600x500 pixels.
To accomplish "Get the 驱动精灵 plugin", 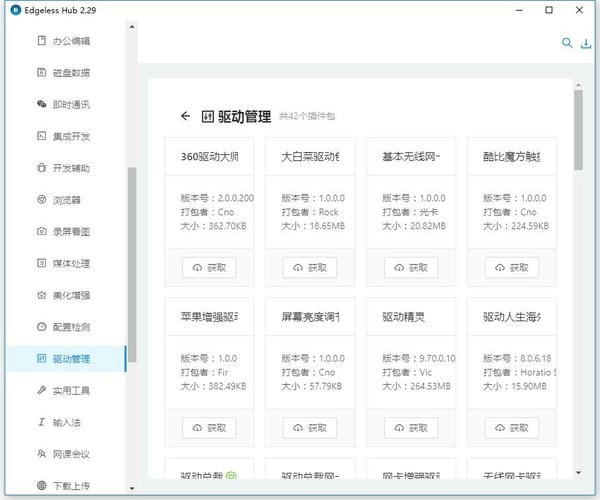I will click(x=411, y=428).
